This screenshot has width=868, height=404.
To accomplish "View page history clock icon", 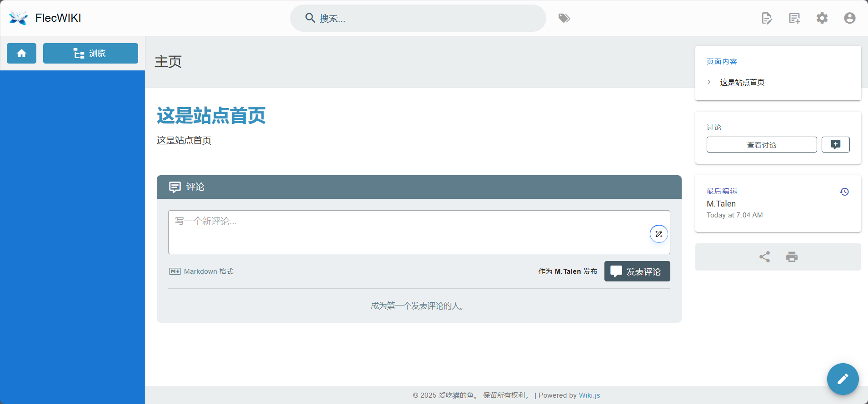I will point(844,192).
